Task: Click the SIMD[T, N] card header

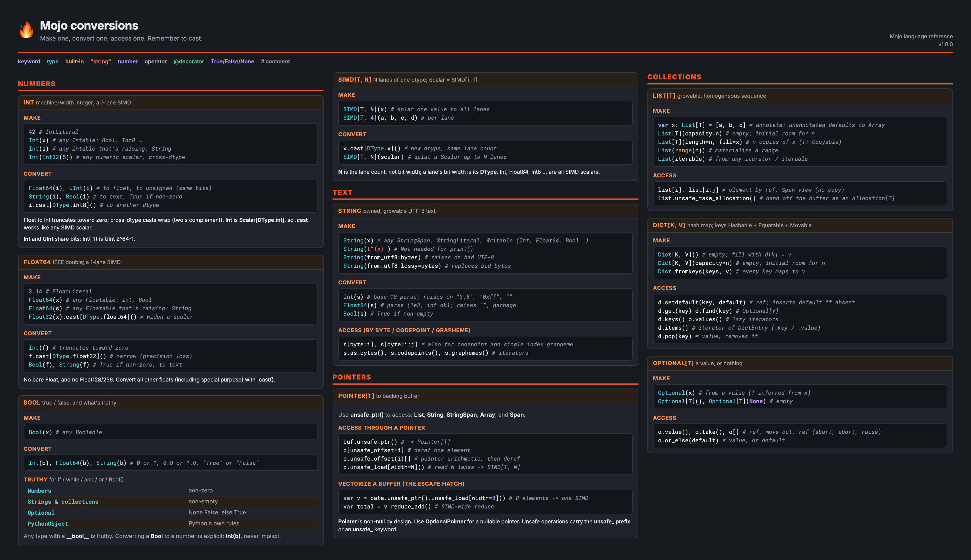Action: 485,80
